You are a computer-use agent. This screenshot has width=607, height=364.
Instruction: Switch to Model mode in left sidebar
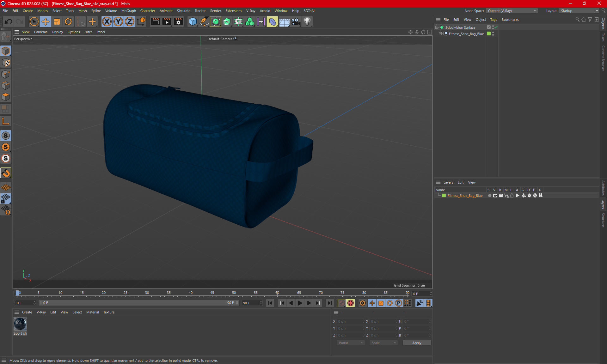tap(6, 51)
